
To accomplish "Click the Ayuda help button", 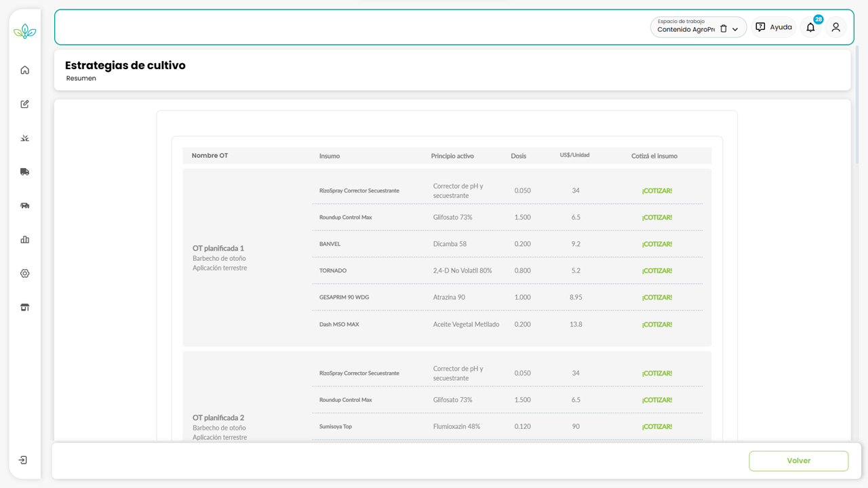I will 774,27.
